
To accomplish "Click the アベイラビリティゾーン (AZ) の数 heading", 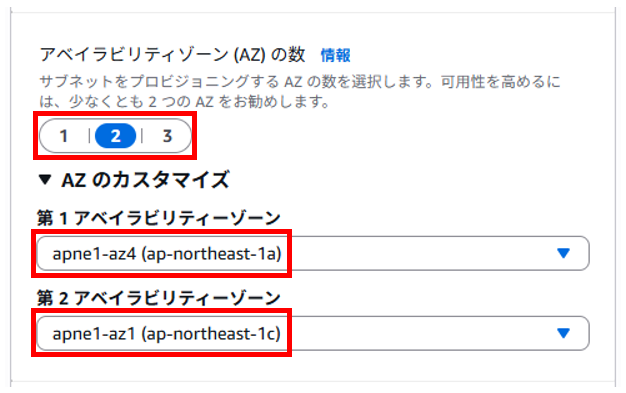I will (x=172, y=55).
